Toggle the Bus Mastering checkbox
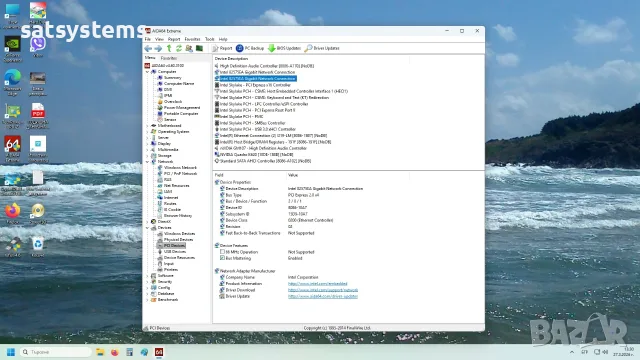 (x=222, y=258)
